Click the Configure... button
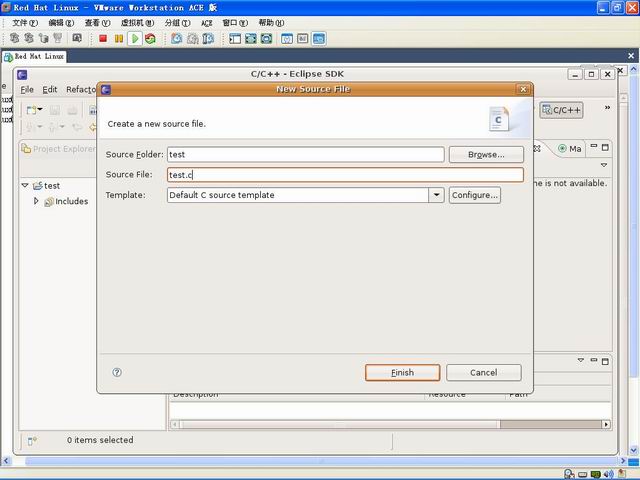This screenshot has height=480, width=640. point(475,195)
